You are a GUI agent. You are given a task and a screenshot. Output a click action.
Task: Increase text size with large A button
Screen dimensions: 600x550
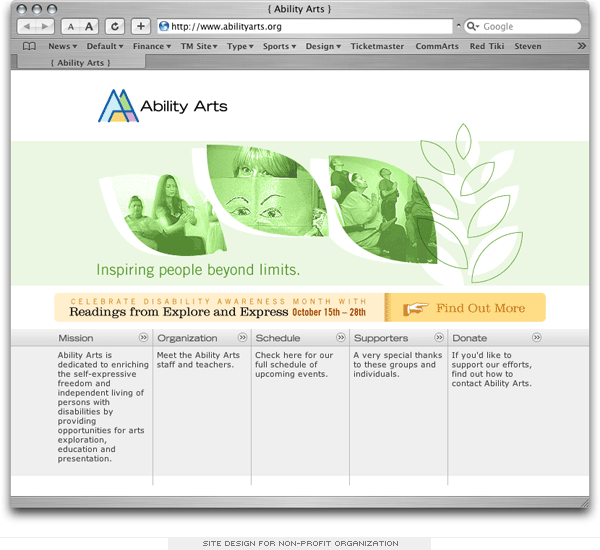(x=89, y=26)
